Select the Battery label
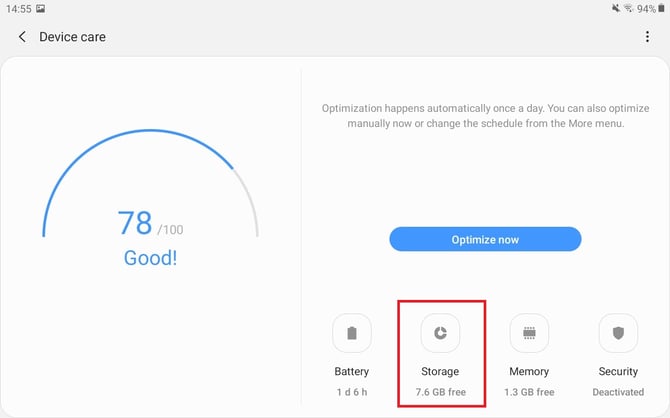Viewport: 670px width, 418px height. tap(352, 371)
